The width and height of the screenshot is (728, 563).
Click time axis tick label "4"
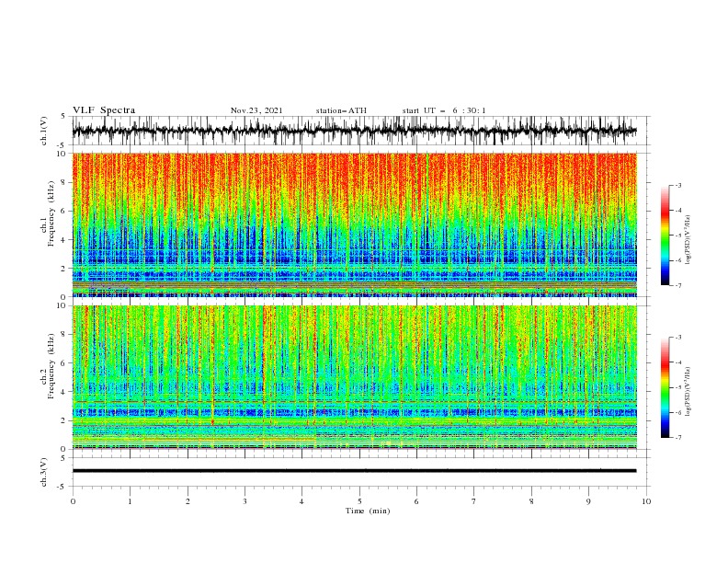pos(301,501)
